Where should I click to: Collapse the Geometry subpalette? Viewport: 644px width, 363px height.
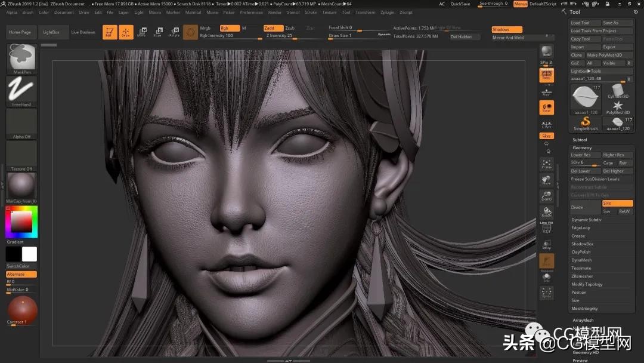click(x=582, y=147)
